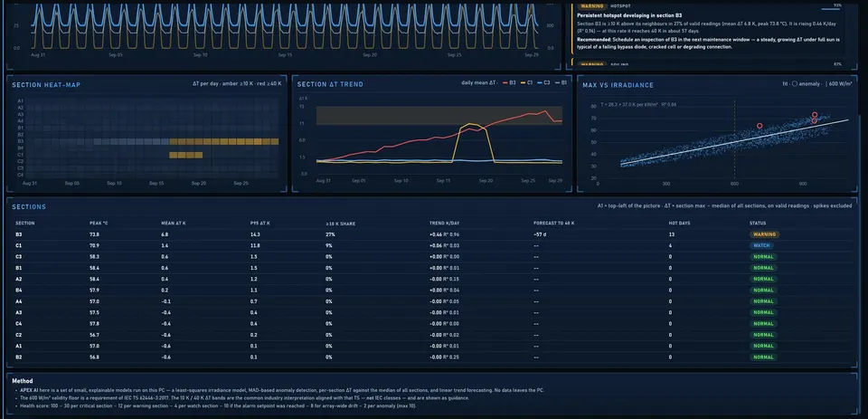Click the NORMAL badge in the B4 row
868x419 pixels.
coord(763,290)
